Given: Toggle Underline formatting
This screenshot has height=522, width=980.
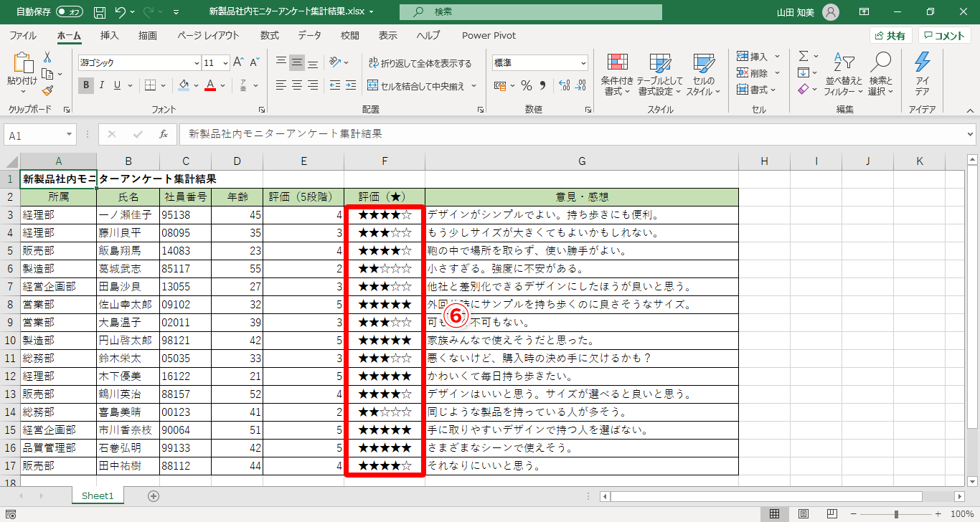Looking at the screenshot, I should (118, 85).
